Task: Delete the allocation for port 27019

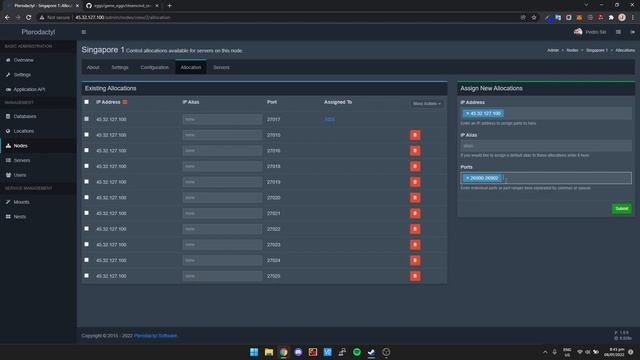Action: click(415, 182)
